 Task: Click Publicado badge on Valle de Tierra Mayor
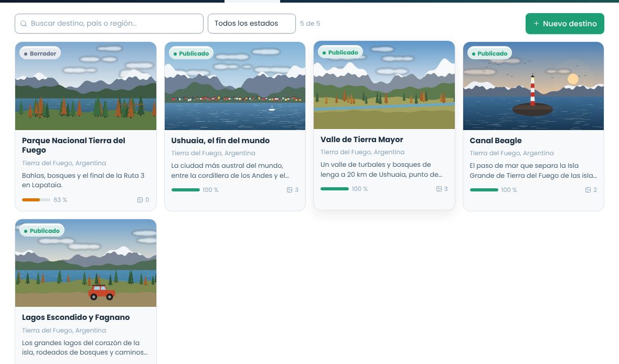[x=340, y=52]
